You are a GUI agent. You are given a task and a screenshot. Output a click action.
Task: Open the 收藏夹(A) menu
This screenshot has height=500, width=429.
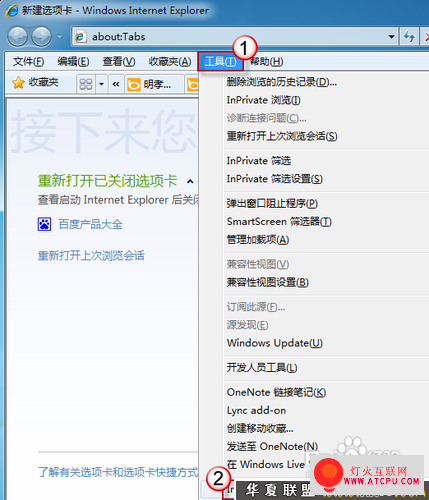point(170,62)
